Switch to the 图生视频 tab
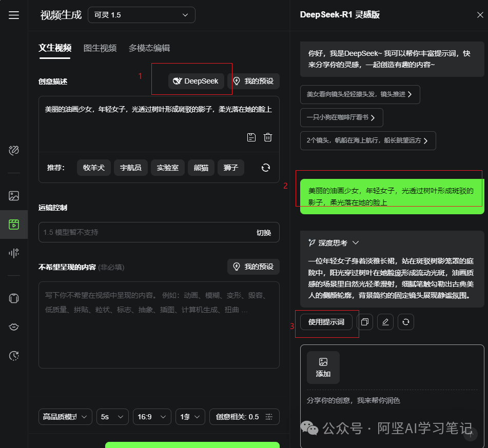The width and height of the screenshot is (488, 448). [100, 48]
